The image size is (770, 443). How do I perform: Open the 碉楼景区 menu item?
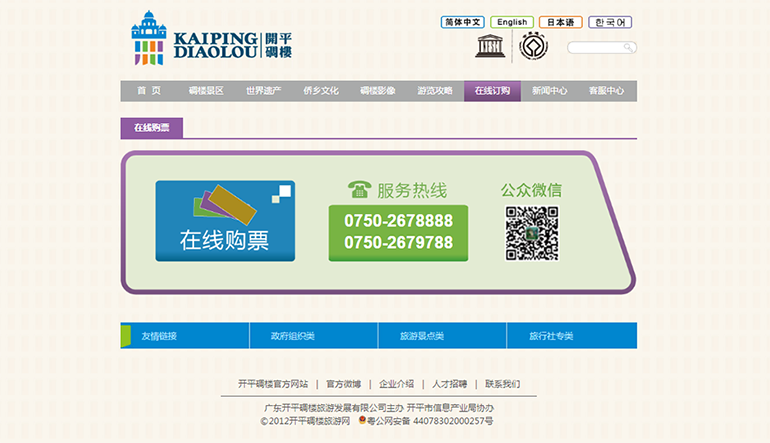tap(206, 91)
